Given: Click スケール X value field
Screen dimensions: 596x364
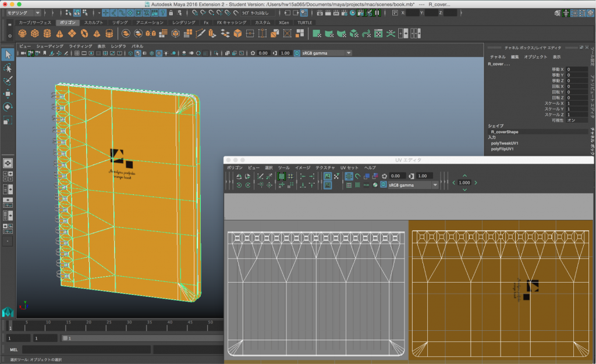Looking at the screenshot, I should [577, 104].
